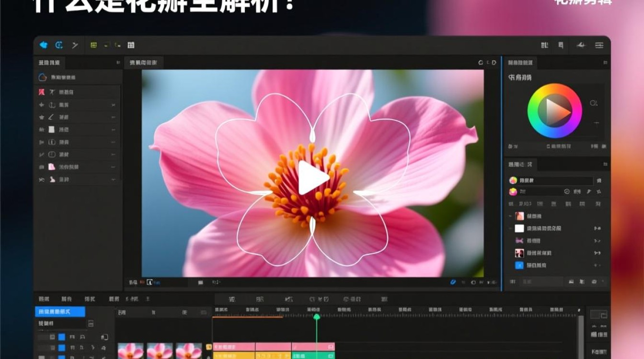The width and height of the screenshot is (644, 359).
Task: Click the third flower thumbnail in timeline
Action: click(188, 351)
